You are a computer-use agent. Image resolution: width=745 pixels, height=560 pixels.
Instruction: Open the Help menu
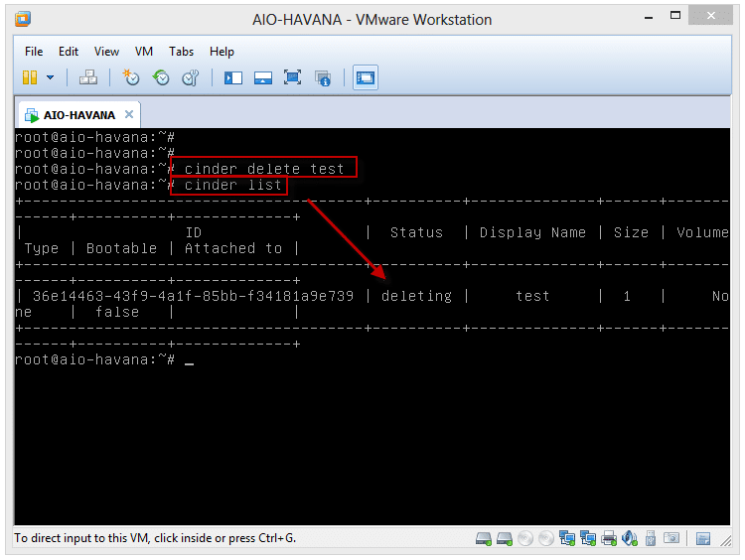(x=222, y=52)
